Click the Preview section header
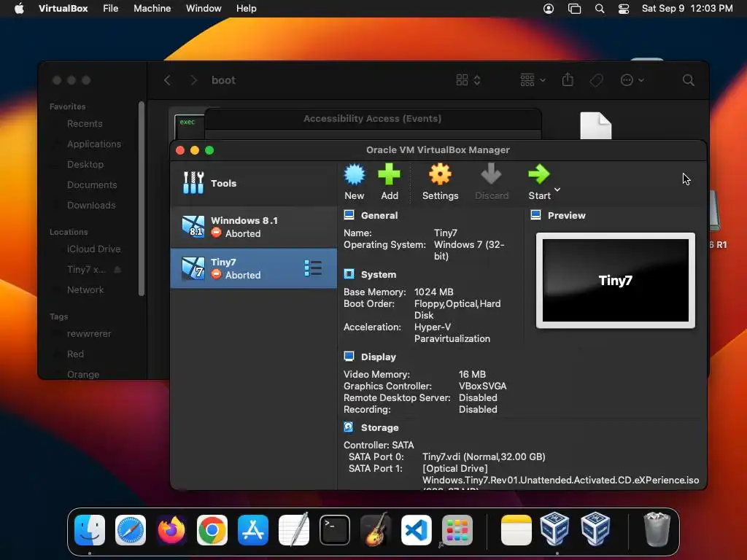Screen dimensions: 747x560 click(x=566, y=215)
